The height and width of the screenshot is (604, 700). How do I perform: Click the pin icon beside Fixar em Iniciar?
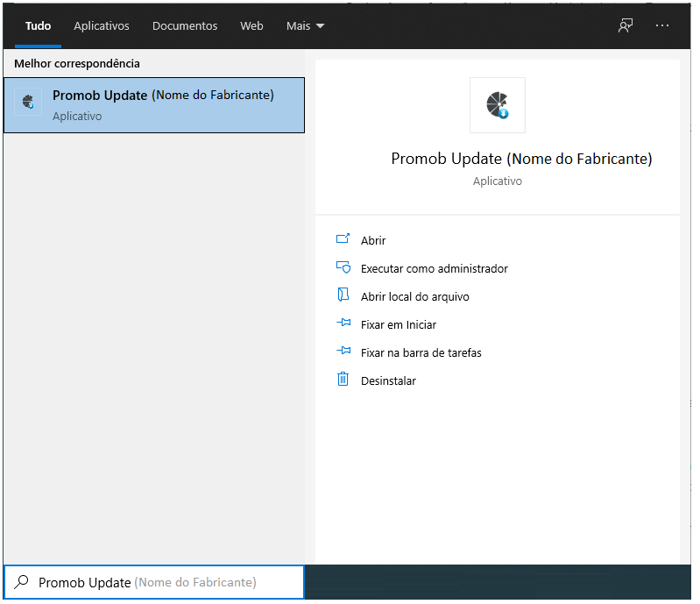(343, 322)
